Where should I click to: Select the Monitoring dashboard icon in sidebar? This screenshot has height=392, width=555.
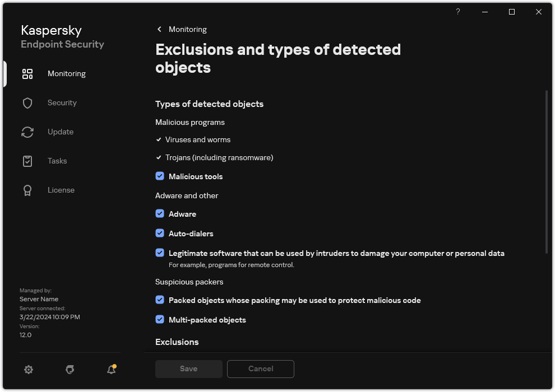coord(27,73)
